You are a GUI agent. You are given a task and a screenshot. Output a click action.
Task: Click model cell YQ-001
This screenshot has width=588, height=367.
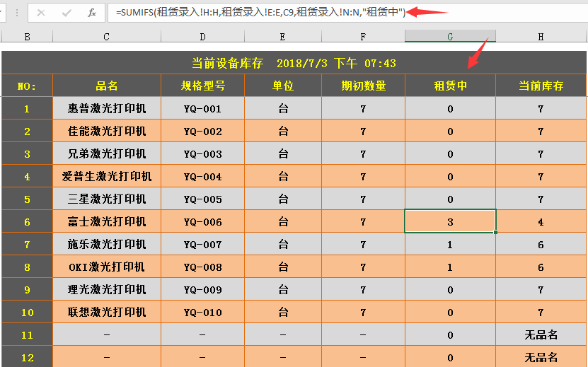[x=202, y=108]
